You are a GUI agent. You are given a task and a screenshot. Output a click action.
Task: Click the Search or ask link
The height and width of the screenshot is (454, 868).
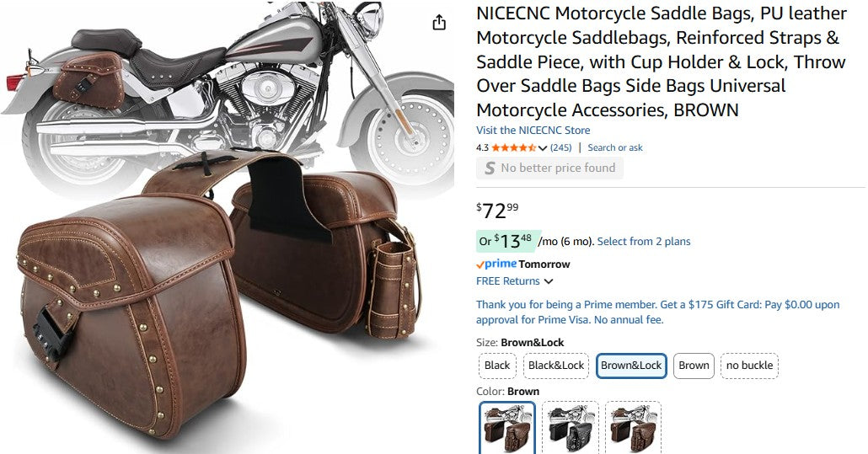(615, 148)
